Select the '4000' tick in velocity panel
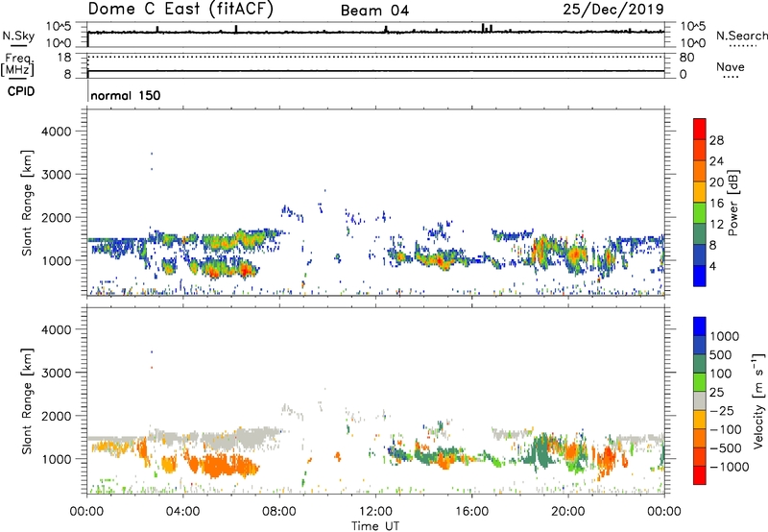The width and height of the screenshot is (768, 532). (x=56, y=329)
